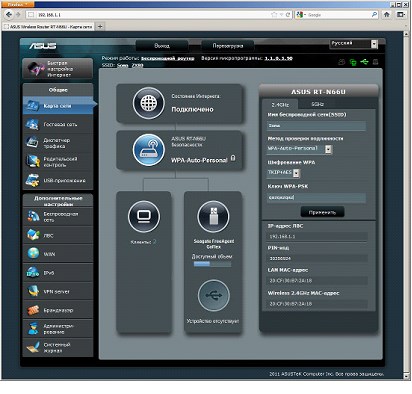Open the browser bookmarks menu button
This screenshot has height=394, width=412.
[x=401, y=15]
